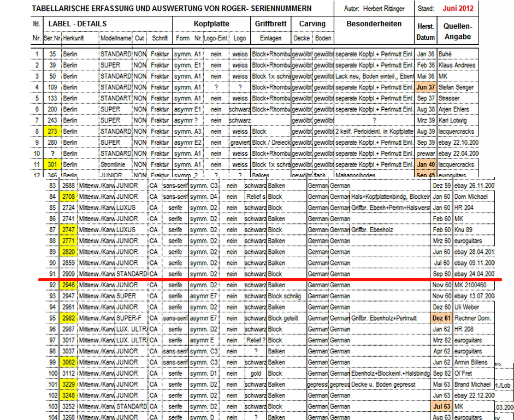Select the yellow serial number 301 cell
Image resolution: width=514 pixels, height=420 pixels.
52,164
